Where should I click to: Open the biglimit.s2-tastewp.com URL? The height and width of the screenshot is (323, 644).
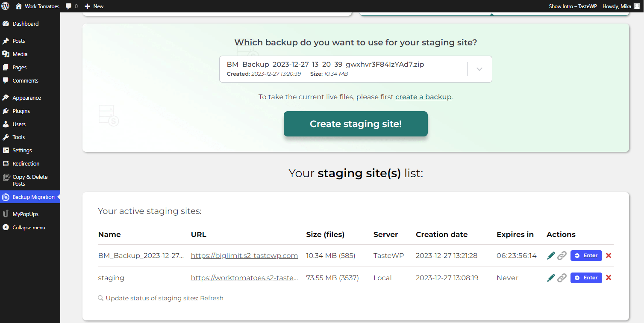(244, 256)
